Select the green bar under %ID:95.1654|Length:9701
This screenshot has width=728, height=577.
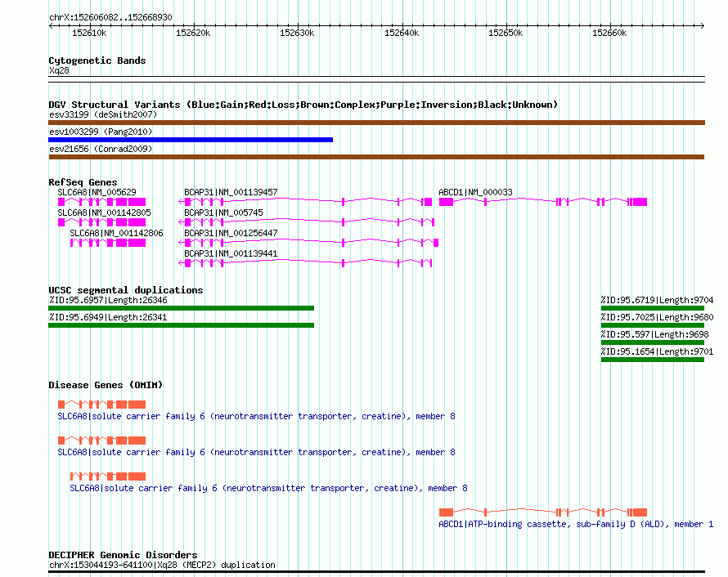[x=653, y=360]
